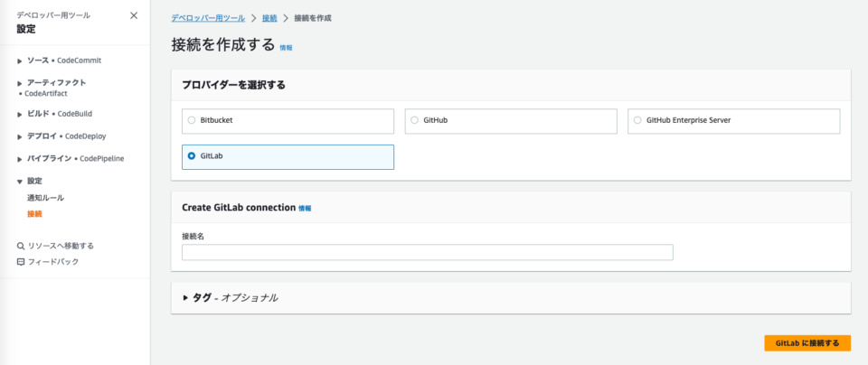Expand the パイプライン CodePipeline section
The height and width of the screenshot is (365, 868).
(19, 159)
